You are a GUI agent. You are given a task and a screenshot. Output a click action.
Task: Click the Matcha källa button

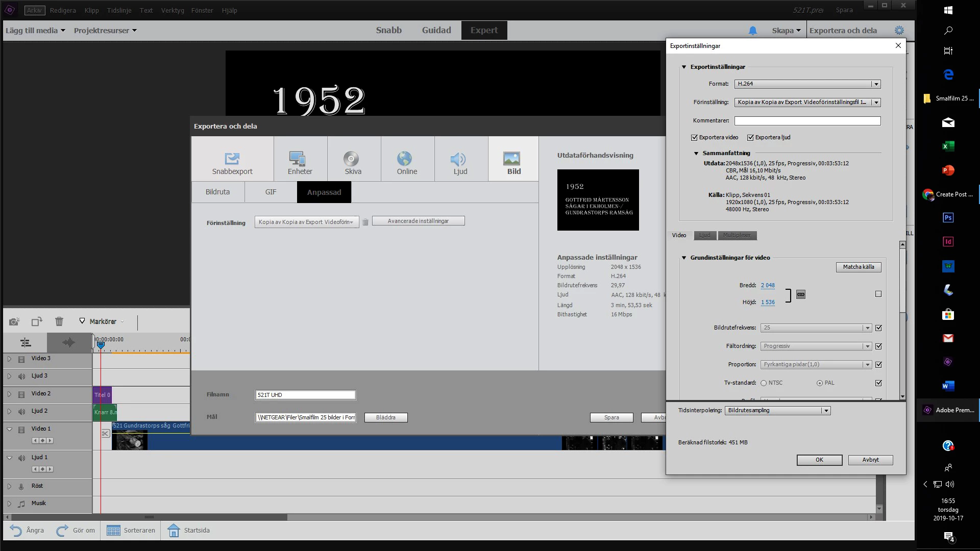click(x=858, y=267)
